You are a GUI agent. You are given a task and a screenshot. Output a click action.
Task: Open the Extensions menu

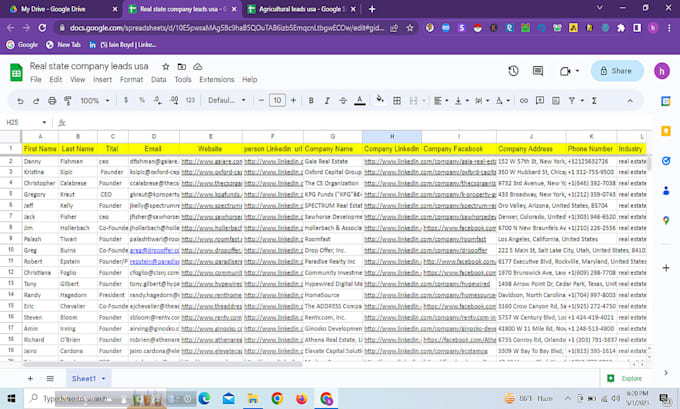[x=216, y=79]
